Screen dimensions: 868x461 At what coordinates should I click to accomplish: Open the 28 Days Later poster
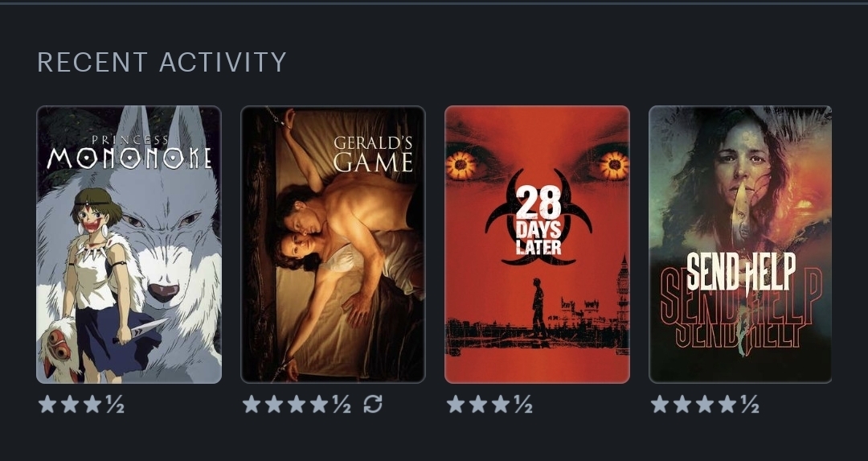coord(537,245)
